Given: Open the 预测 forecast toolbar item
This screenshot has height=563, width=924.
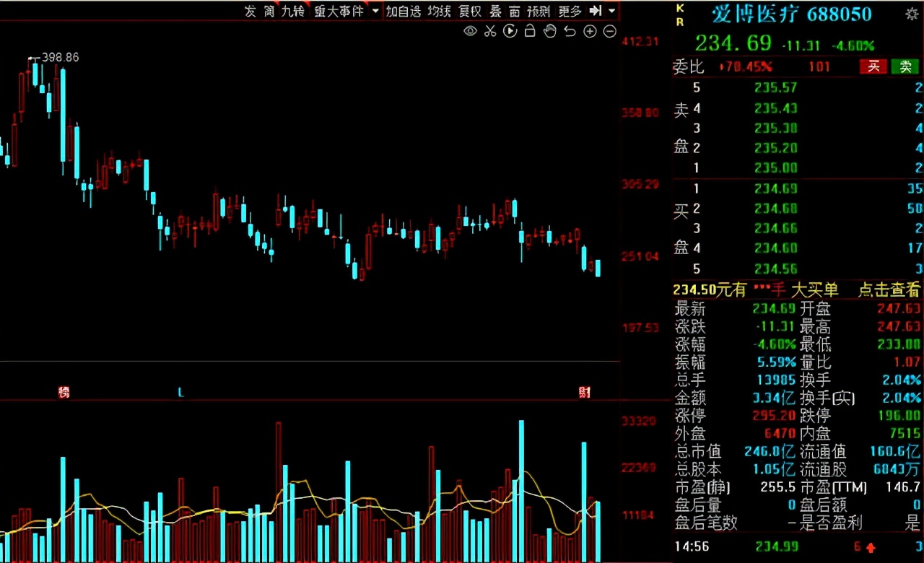Looking at the screenshot, I should coord(539,11).
